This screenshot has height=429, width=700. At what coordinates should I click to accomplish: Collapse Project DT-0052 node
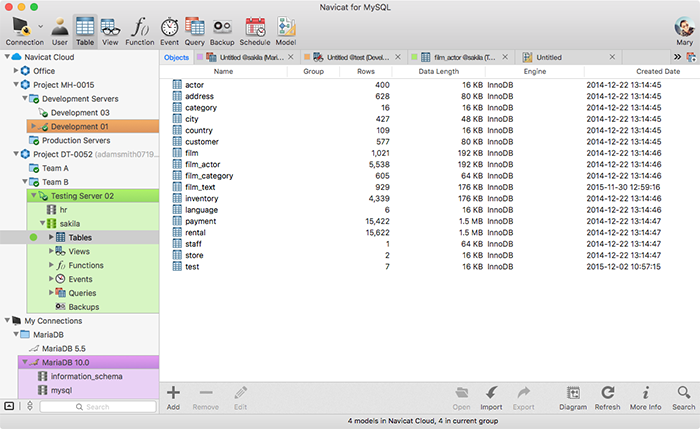point(16,154)
